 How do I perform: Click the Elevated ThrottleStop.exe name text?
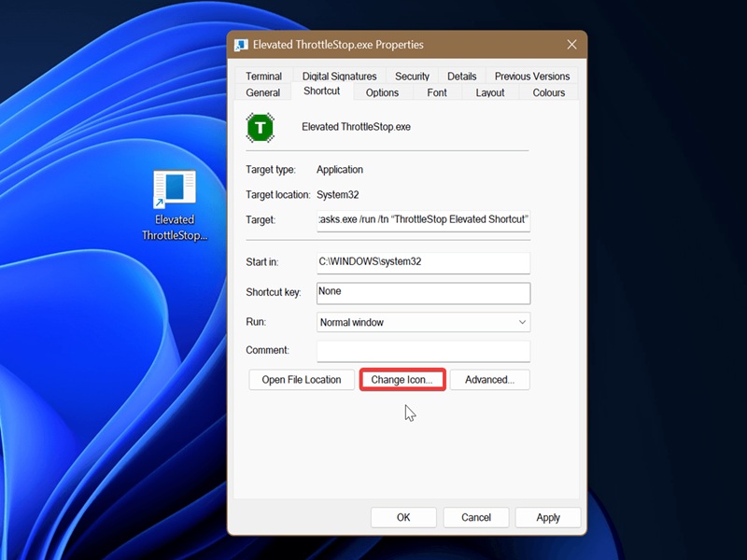coord(356,127)
